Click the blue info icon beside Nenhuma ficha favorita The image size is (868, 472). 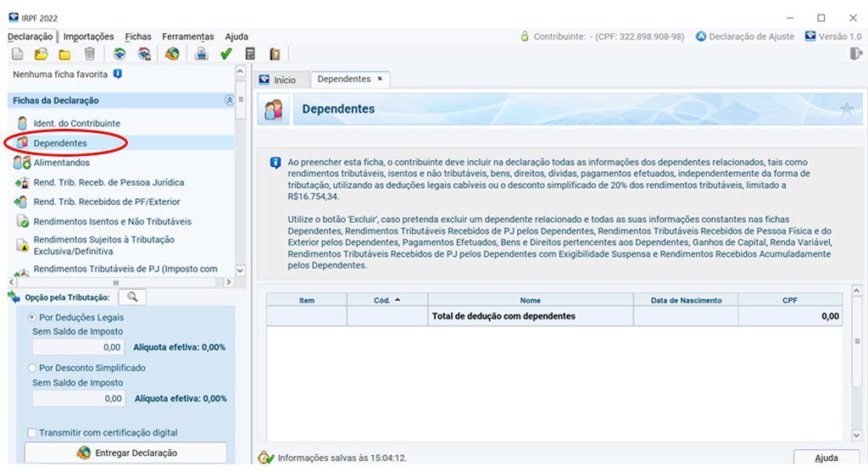pos(117,74)
